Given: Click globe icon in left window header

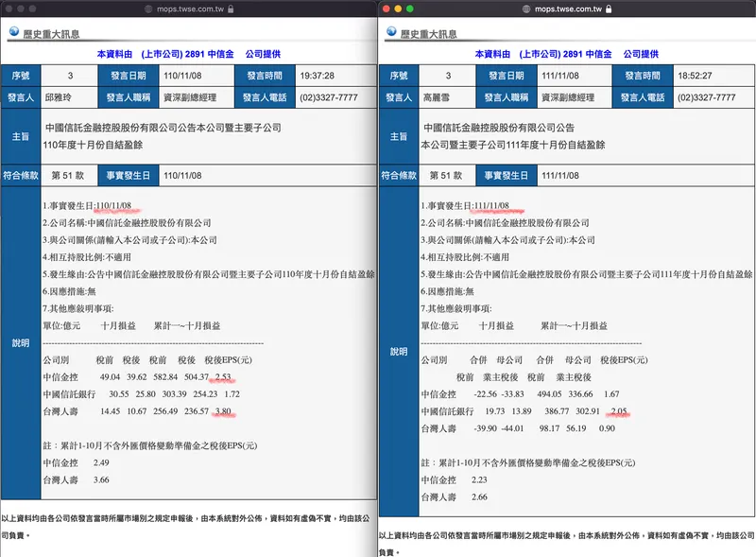Looking at the screenshot, I should (14, 32).
